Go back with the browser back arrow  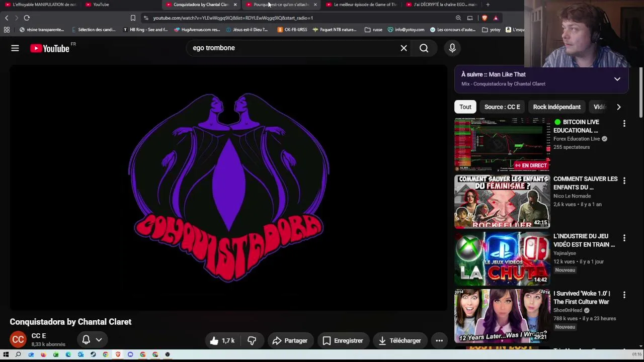7,18
